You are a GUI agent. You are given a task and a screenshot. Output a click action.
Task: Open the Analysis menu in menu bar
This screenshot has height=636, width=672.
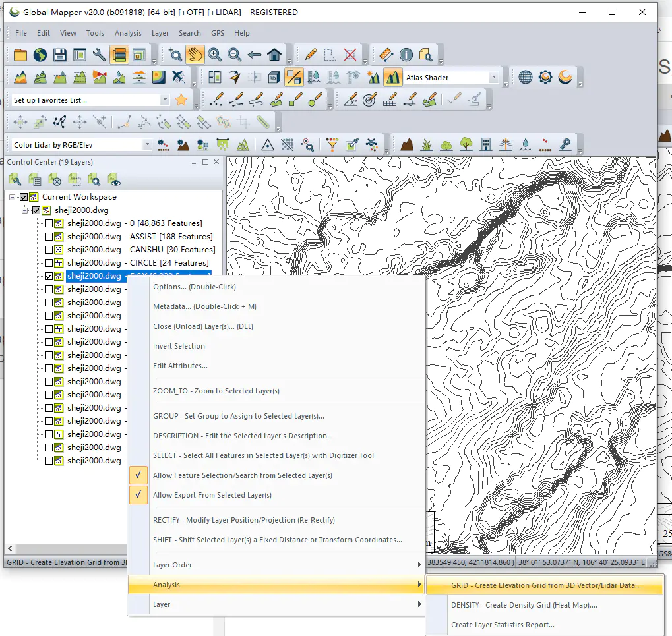click(x=128, y=33)
